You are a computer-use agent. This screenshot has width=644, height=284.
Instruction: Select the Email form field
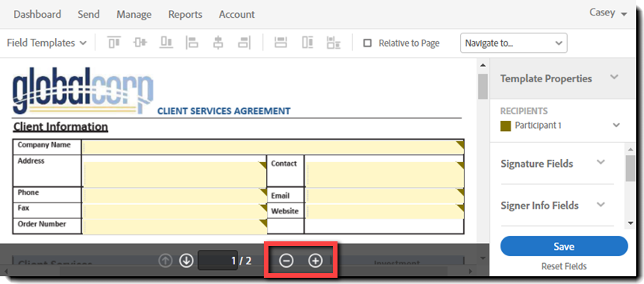click(x=386, y=196)
